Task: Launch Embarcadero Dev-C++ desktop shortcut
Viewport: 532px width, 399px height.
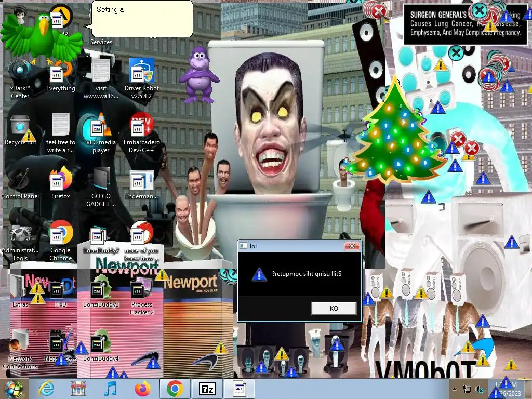Action: (141, 134)
